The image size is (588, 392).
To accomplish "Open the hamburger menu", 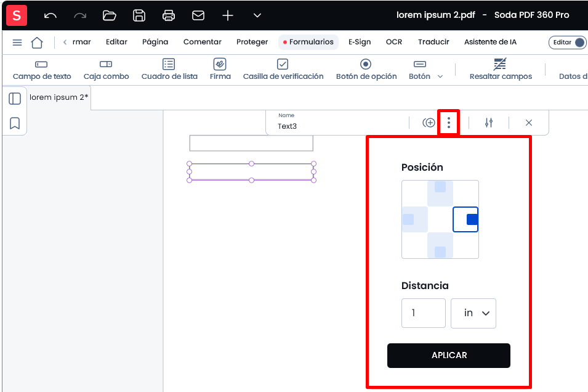I will [x=17, y=43].
